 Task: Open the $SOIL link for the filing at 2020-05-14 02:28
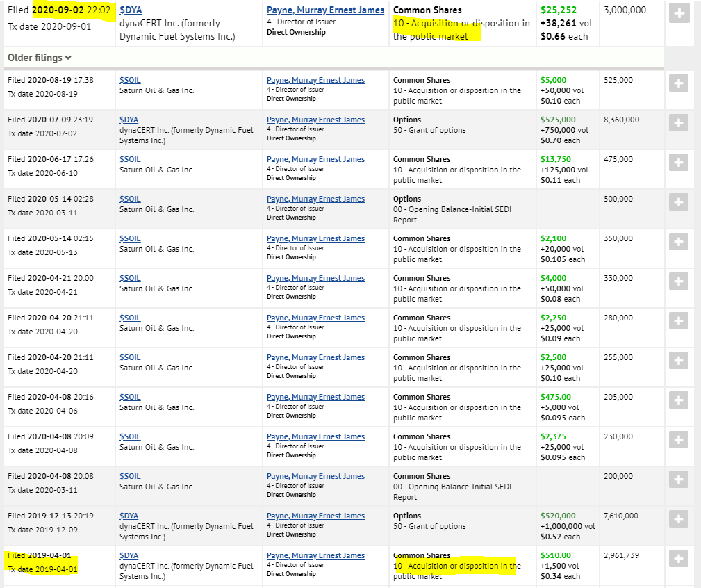pos(130,199)
